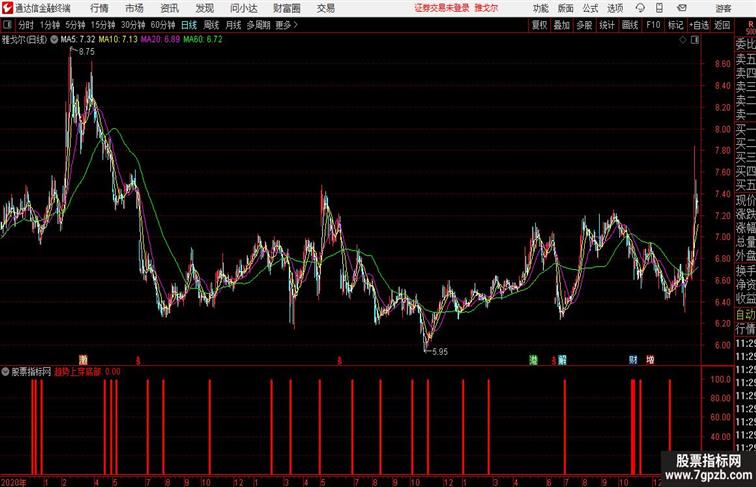Switch to the 60分钟 period
This screenshot has width=756, height=487.
click(x=163, y=25)
